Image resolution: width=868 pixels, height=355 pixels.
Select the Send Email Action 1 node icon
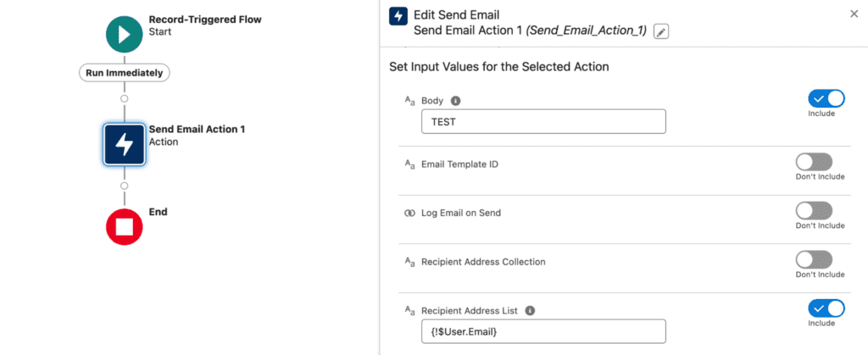tap(125, 143)
